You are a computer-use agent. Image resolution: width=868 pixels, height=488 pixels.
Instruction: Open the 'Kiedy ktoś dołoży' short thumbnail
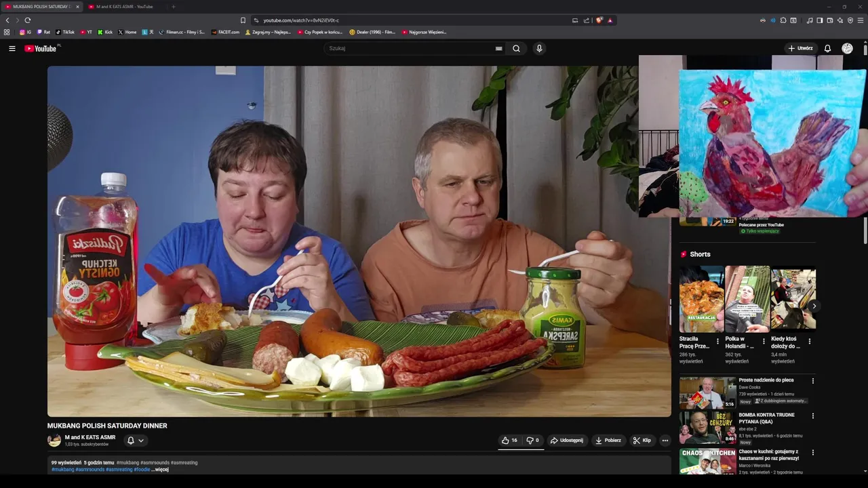[x=793, y=299]
